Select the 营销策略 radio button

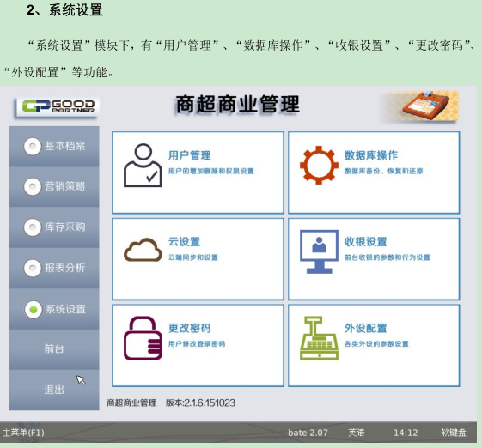[33, 186]
